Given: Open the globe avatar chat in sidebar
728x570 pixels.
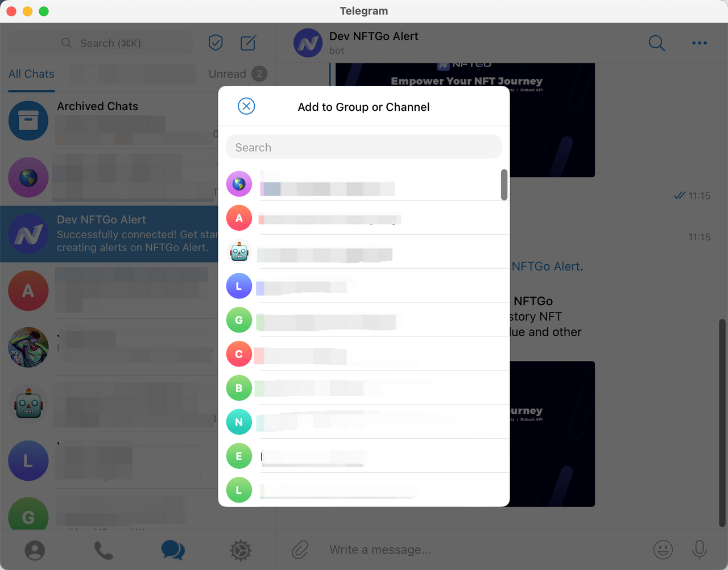Looking at the screenshot, I should 109,177.
